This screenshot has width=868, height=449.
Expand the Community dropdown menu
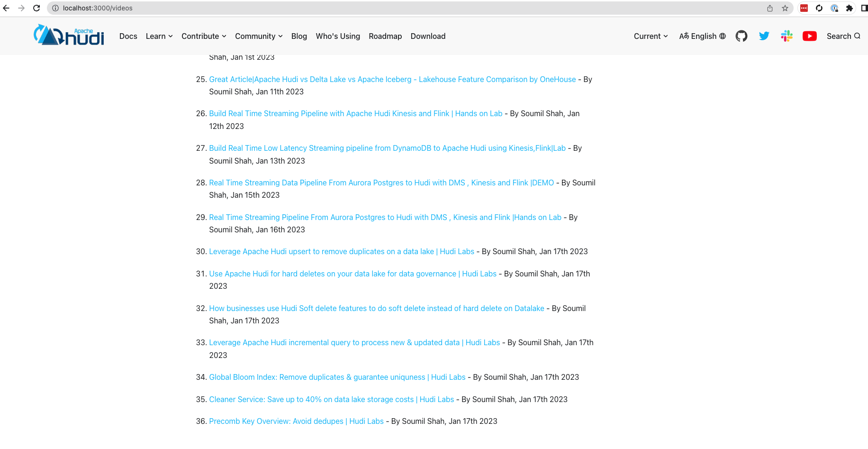click(259, 36)
